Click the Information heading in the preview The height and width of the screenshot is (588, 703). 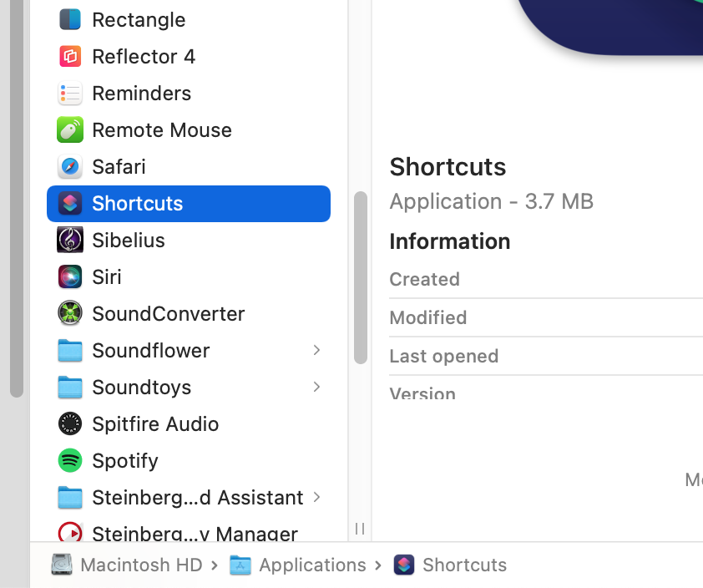tap(450, 241)
